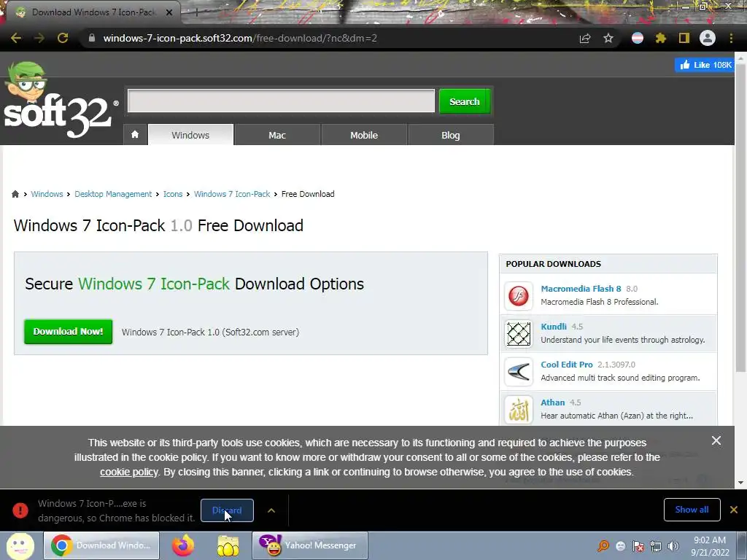Click the green Search button
The width and height of the screenshot is (747, 560).
465,101
